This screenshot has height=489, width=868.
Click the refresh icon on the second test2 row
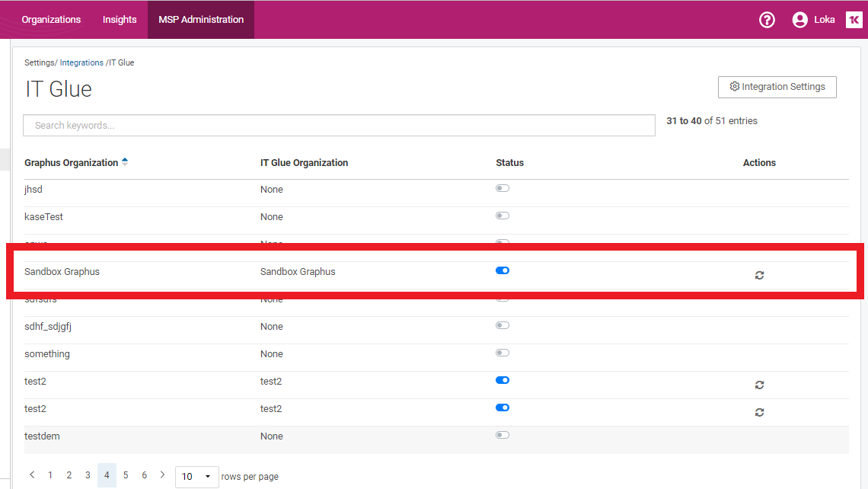coord(759,412)
